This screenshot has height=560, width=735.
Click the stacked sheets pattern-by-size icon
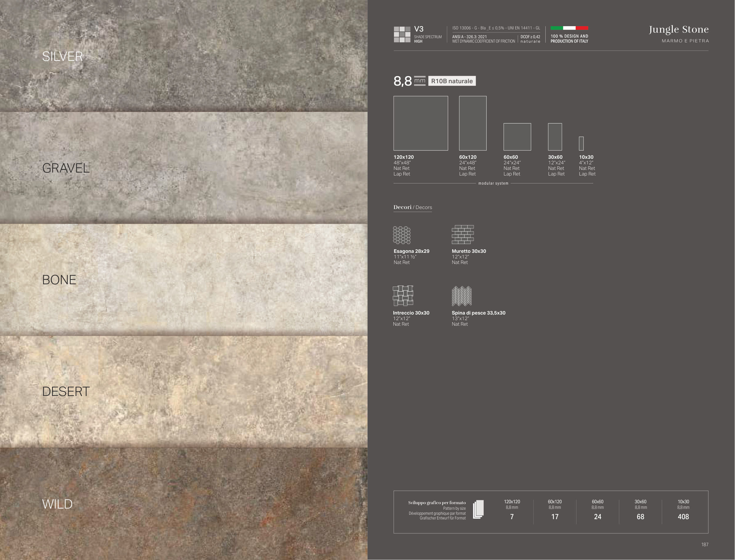coord(478,509)
